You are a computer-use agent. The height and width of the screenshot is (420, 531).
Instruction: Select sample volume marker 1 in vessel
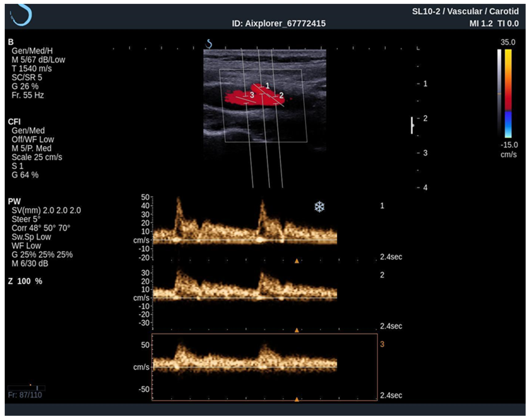267,86
